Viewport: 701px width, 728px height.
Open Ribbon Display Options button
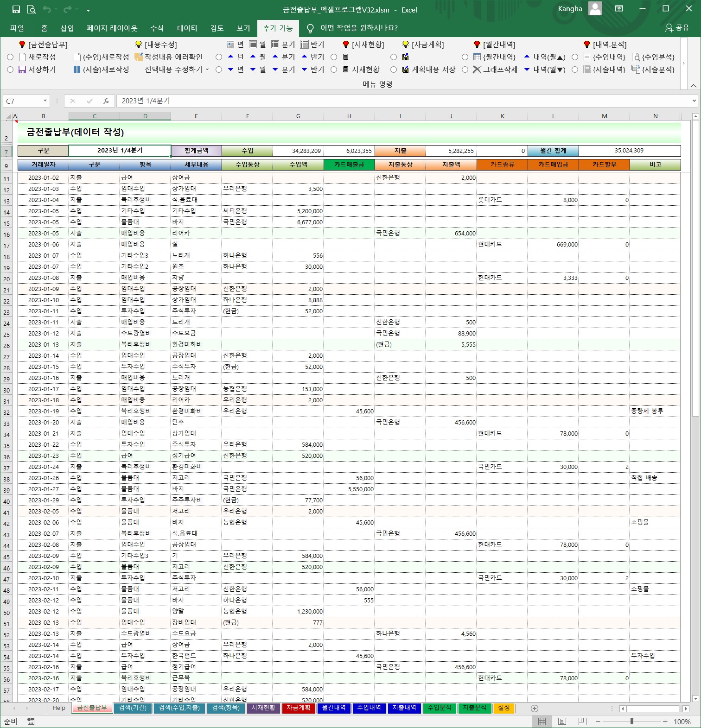[x=619, y=8]
